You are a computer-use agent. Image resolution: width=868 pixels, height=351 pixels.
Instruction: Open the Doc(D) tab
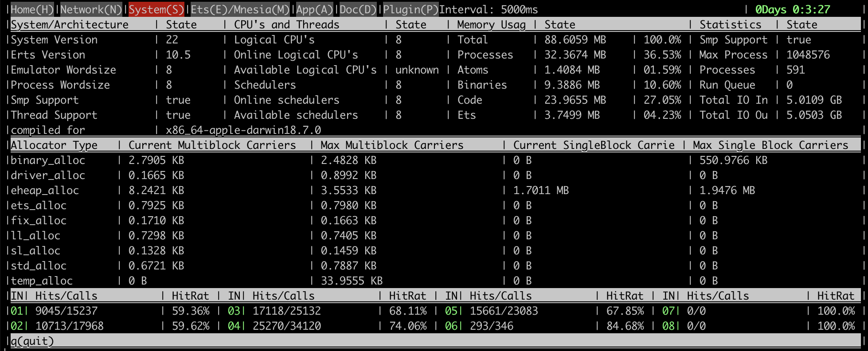[x=358, y=9]
